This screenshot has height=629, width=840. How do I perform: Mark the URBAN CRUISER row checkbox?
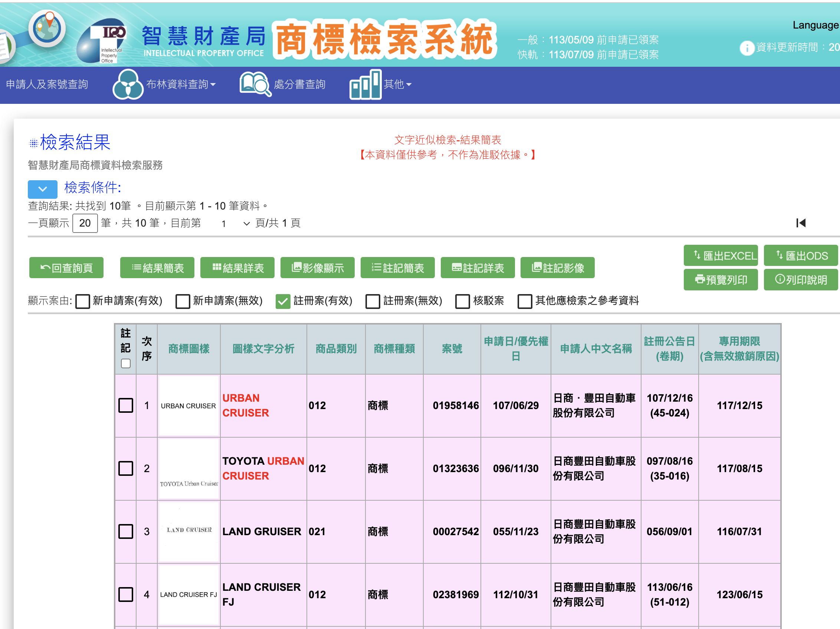point(126,405)
